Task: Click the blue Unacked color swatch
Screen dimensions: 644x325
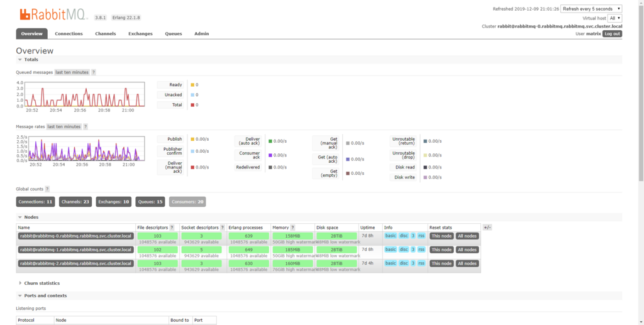Action: (192, 95)
